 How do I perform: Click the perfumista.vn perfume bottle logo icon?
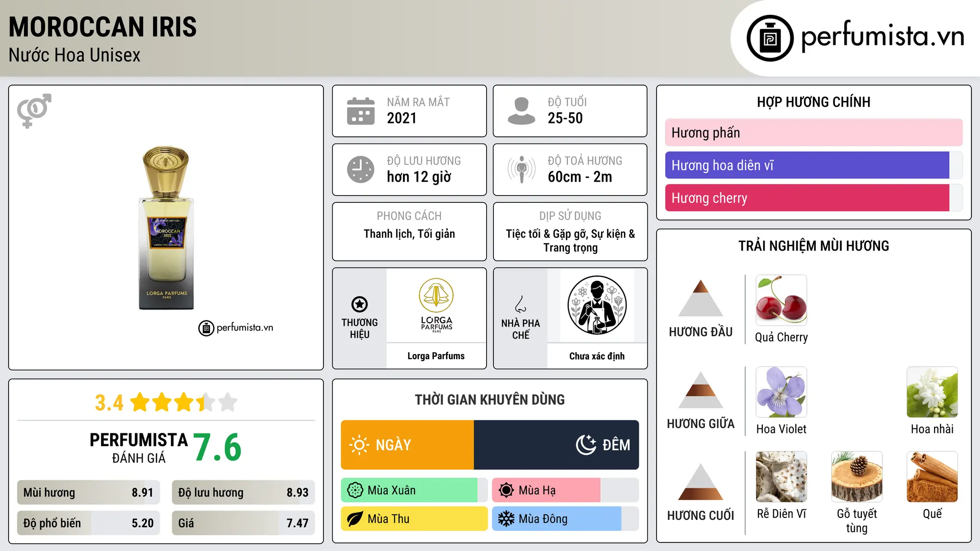pos(770,38)
